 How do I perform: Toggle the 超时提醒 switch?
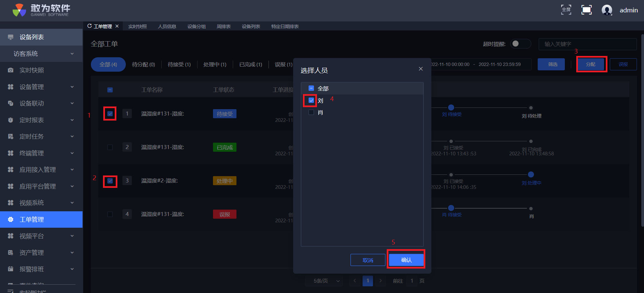pyautogui.click(x=520, y=44)
